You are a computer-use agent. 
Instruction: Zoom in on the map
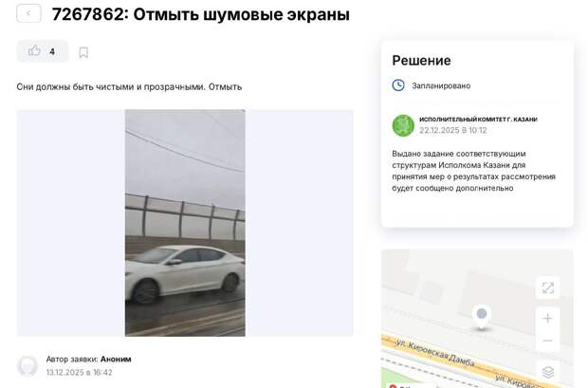coord(547,318)
